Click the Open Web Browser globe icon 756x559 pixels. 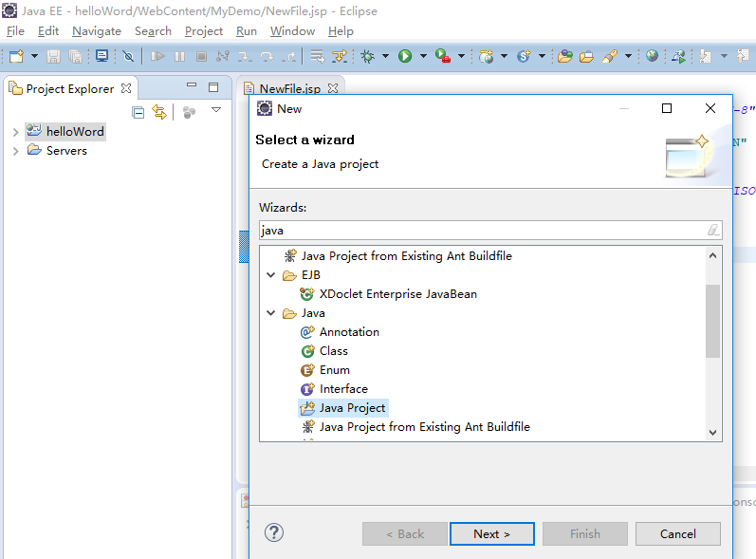652,56
